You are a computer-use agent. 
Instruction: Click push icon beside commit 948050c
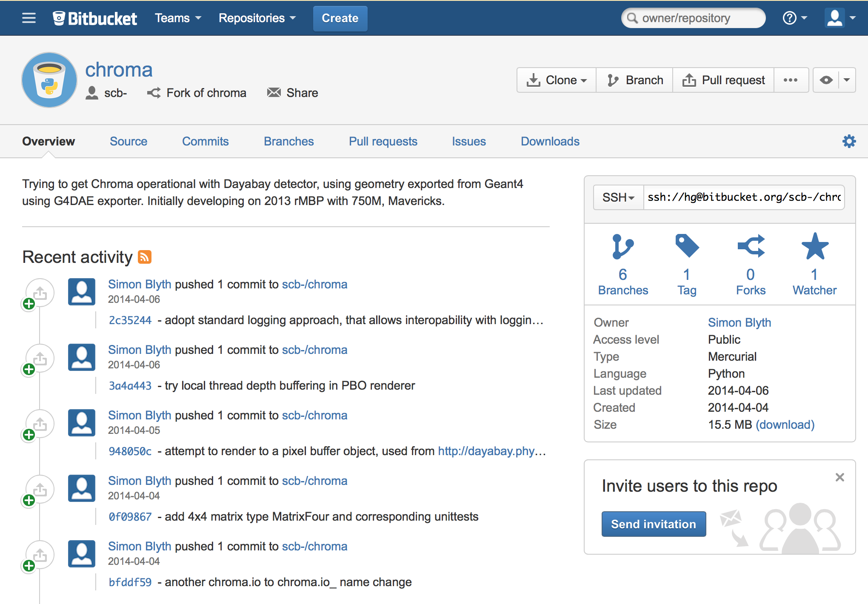[x=40, y=424]
